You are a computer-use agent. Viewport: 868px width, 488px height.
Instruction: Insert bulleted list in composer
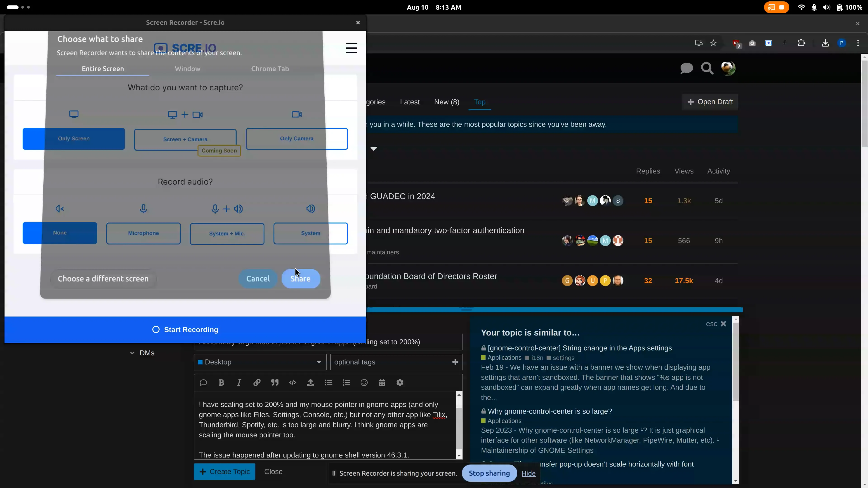click(328, 382)
